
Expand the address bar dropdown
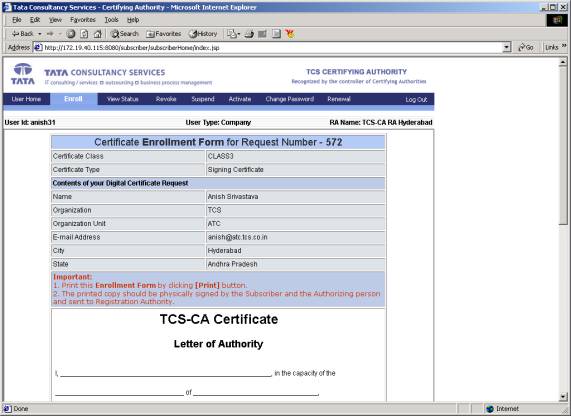click(x=507, y=47)
